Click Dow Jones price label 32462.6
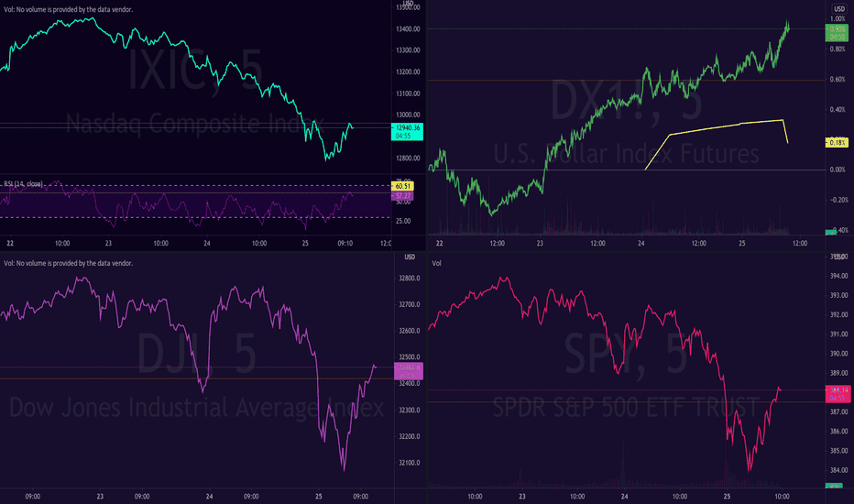Viewport: 854px width, 504px height. coord(409,371)
